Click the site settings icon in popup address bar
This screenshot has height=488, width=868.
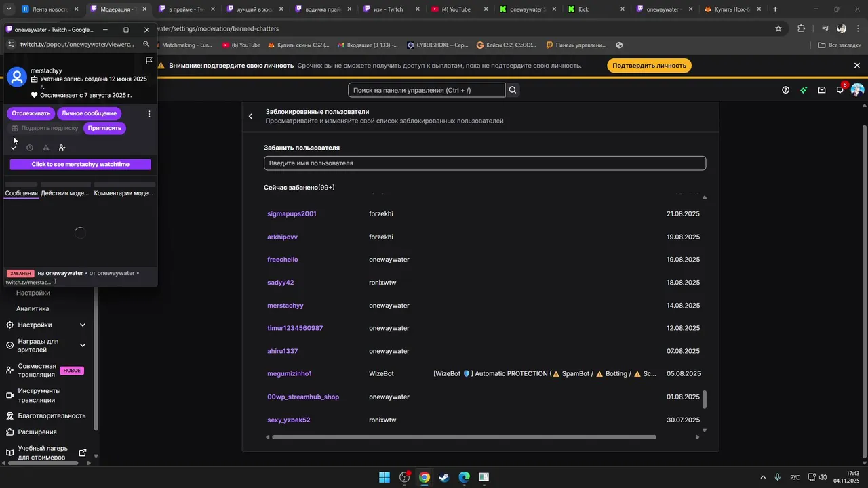click(10, 44)
